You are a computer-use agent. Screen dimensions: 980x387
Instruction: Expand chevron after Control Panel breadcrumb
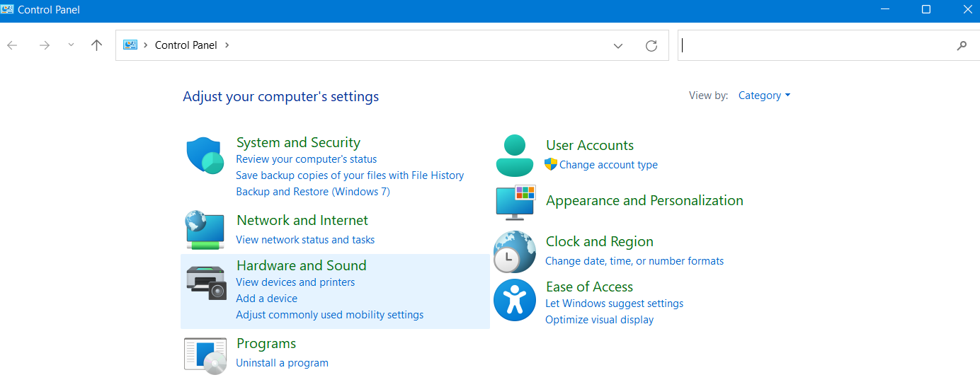click(227, 45)
